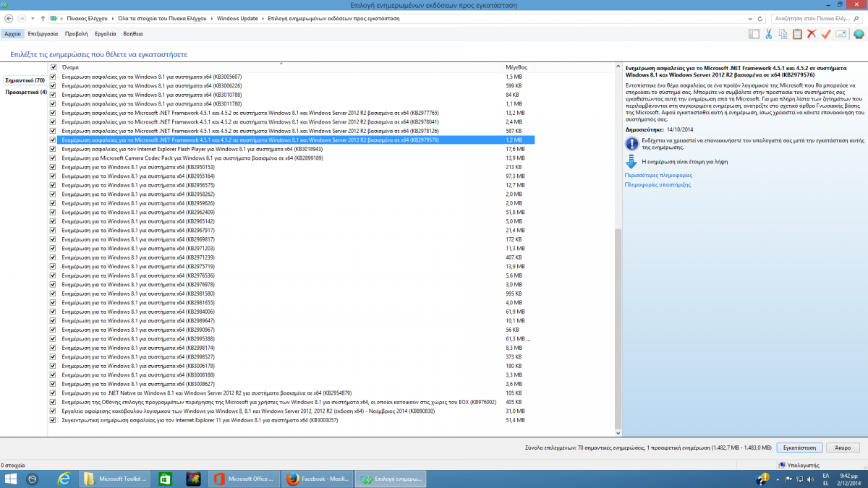
Task: Click the Cut scissors icon
Action: click(x=769, y=34)
